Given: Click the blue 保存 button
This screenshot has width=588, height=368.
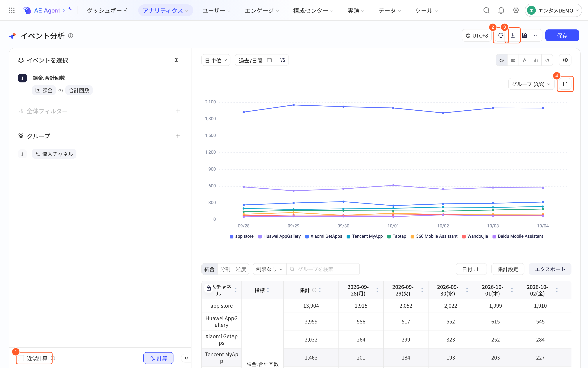Looking at the screenshot, I should pos(562,36).
